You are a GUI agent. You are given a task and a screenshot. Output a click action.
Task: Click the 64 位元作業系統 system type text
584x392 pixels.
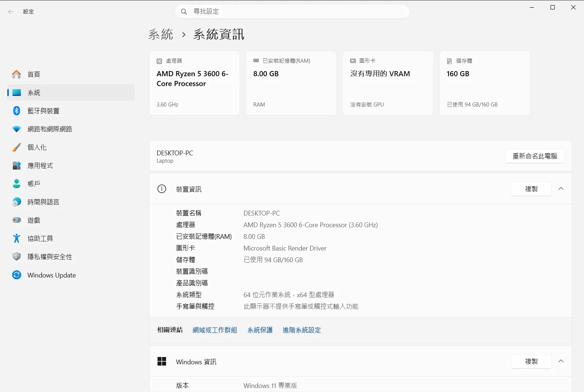pos(289,295)
